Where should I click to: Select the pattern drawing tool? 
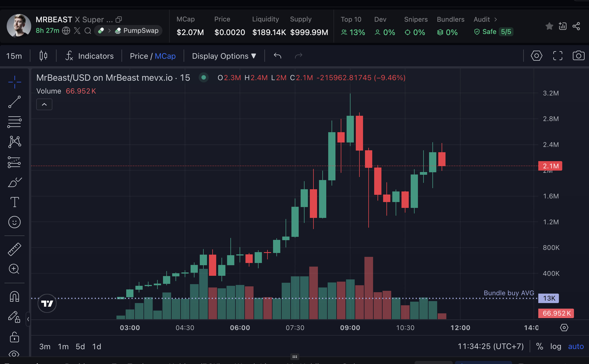pos(14,142)
